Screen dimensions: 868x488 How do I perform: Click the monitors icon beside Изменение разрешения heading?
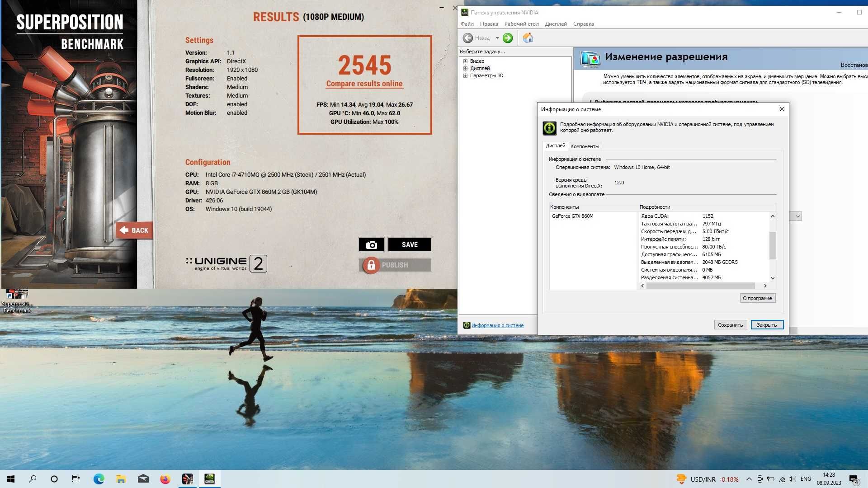(590, 59)
